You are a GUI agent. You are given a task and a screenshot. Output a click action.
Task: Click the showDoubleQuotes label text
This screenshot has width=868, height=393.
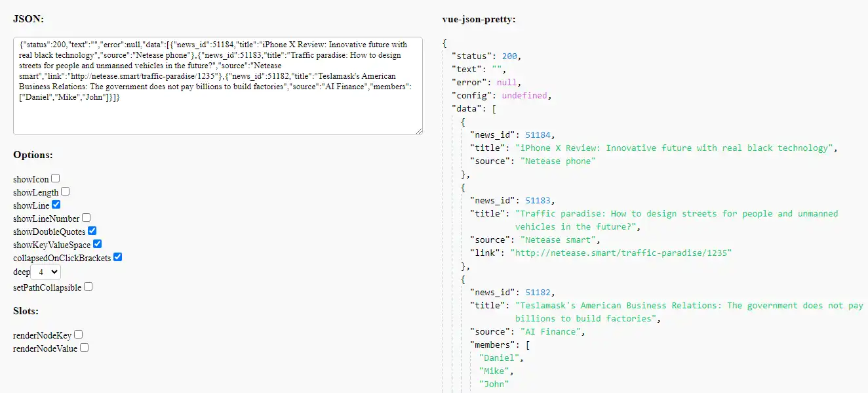click(49, 232)
